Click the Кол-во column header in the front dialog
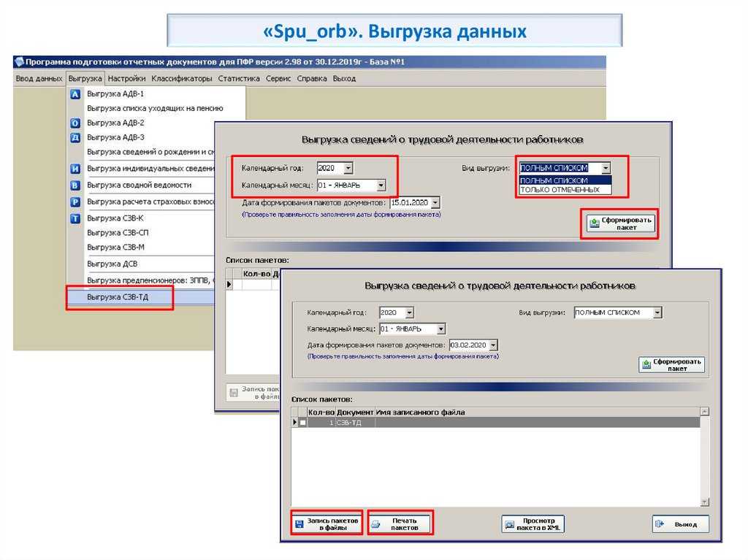 pyautogui.click(x=321, y=412)
